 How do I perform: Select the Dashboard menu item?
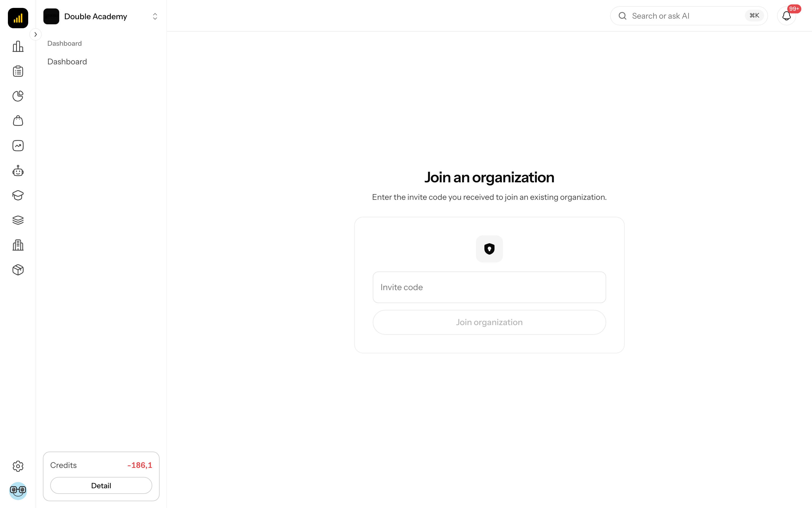click(67, 62)
